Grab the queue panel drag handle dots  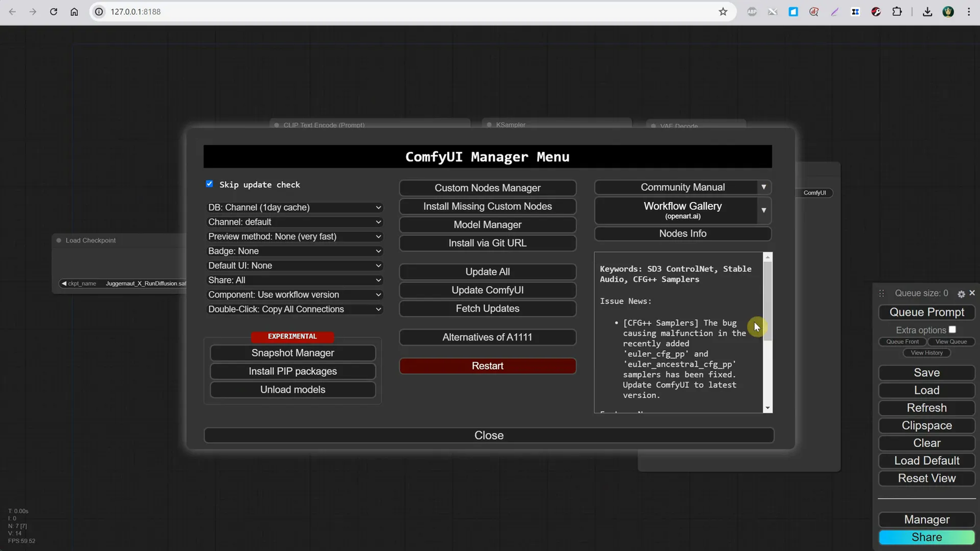tap(882, 293)
